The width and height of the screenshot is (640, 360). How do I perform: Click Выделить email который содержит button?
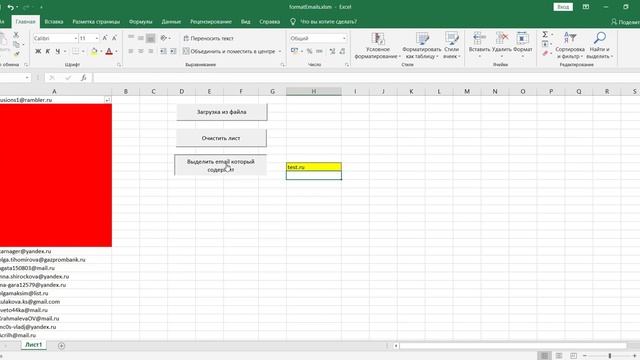[220, 165]
